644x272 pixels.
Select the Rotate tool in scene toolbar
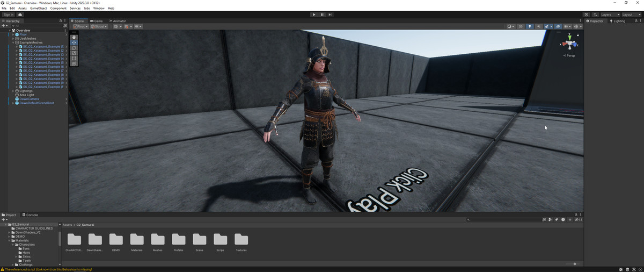point(74,48)
